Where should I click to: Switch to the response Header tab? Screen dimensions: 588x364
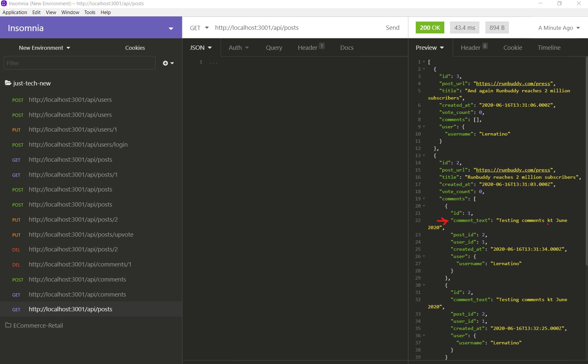tap(474, 48)
